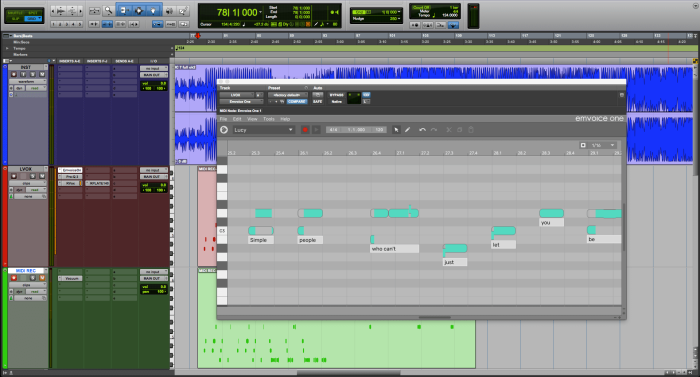The height and width of the screenshot is (377, 700).
Task: Click the BYPASS button in plugin header
Action: pyautogui.click(x=337, y=95)
